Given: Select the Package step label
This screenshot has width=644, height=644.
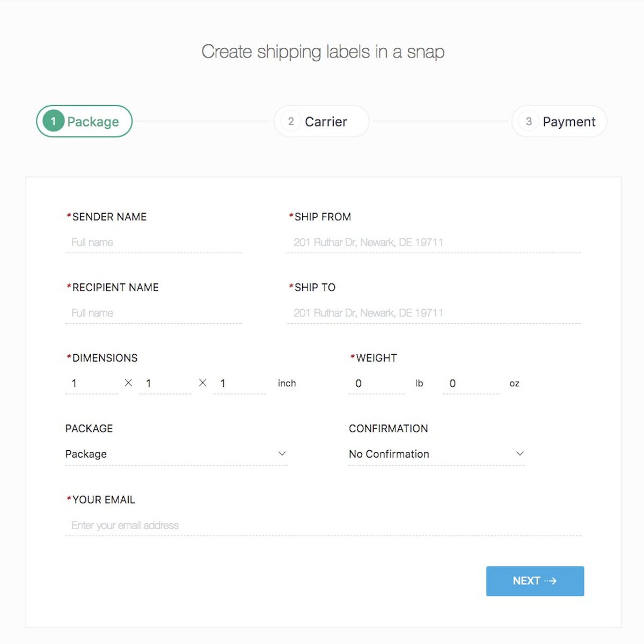Looking at the screenshot, I should 93,121.
